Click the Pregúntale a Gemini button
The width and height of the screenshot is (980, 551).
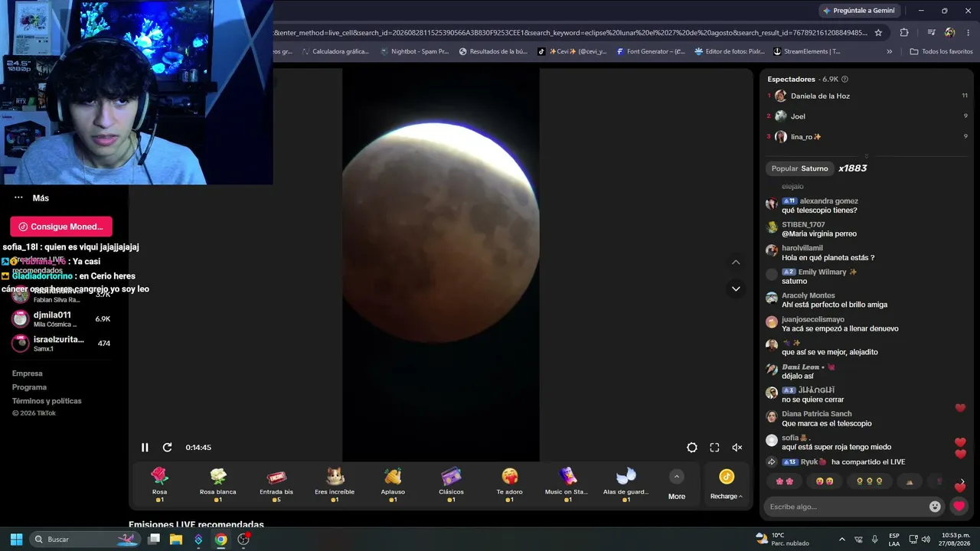click(x=858, y=11)
